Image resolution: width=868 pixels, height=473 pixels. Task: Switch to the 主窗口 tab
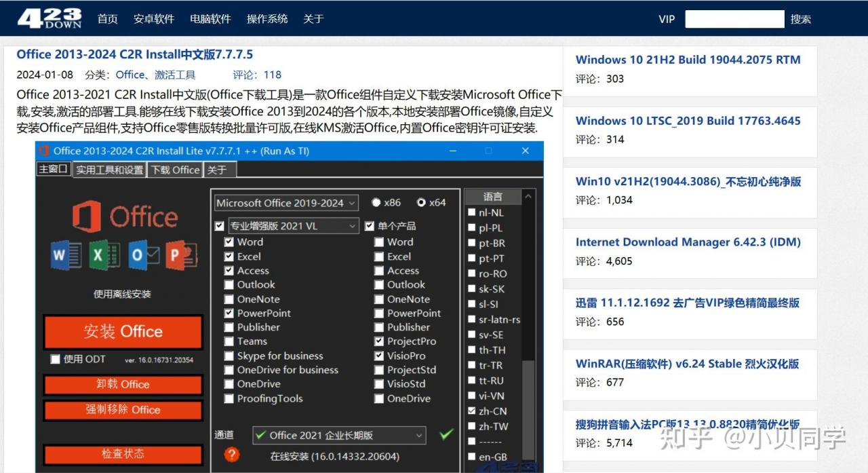[54, 169]
